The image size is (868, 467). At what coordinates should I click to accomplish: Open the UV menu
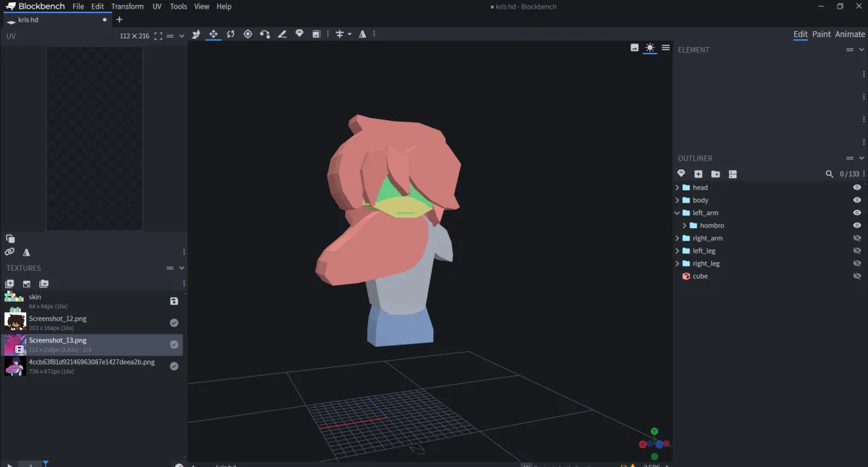[x=157, y=7]
